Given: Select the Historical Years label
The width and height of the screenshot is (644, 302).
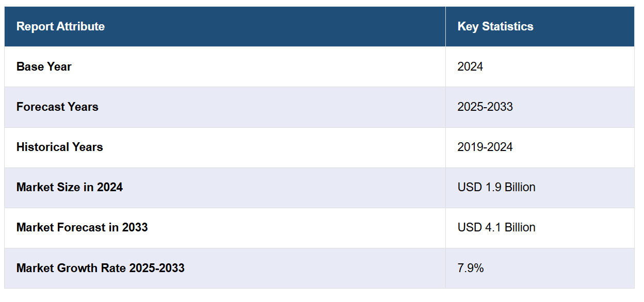Looking at the screenshot, I should [x=60, y=147].
